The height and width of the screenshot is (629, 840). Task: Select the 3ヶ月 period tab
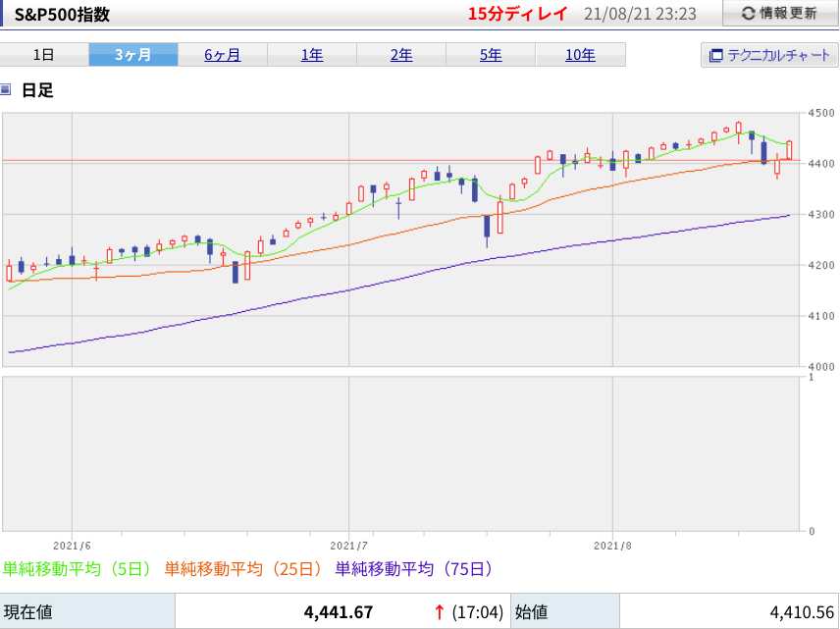132,55
